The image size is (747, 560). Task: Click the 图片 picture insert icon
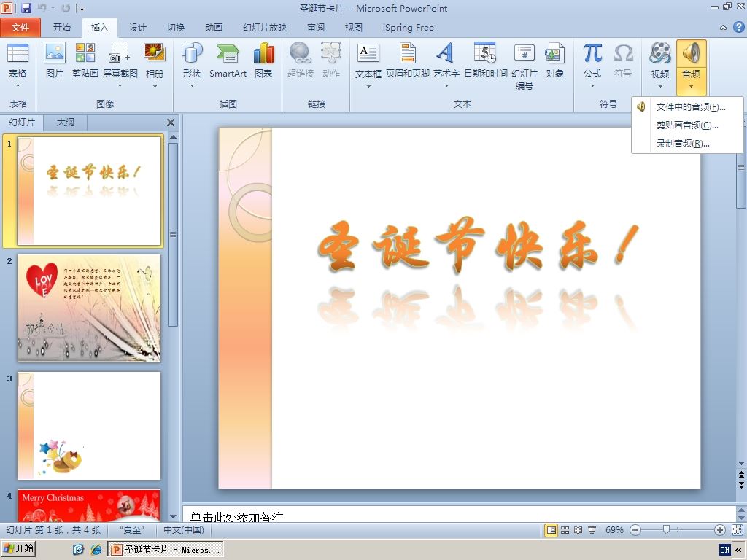[54, 53]
